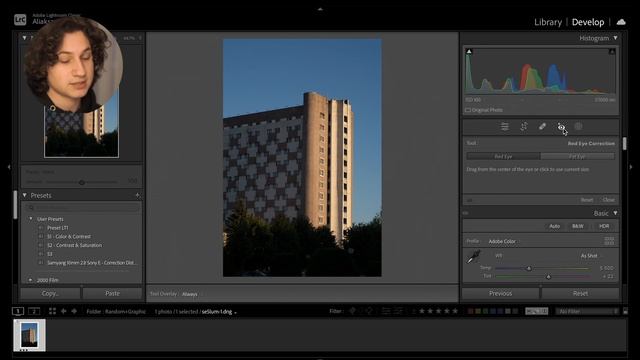The height and width of the screenshot is (360, 640).
Task: Close the Red Eye Correction tool panel
Action: (608, 200)
